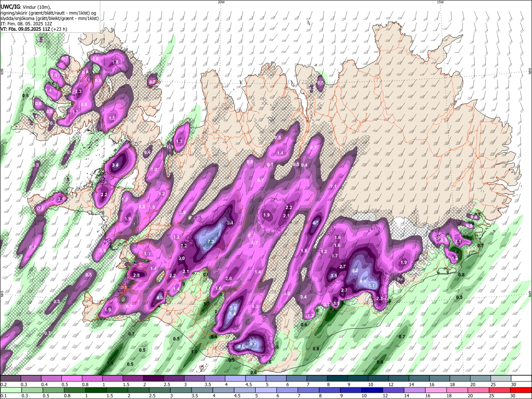Click the snow scale swatch between 0.5 and 0.8
Viewport: 532px width, 399px height.
71,379
